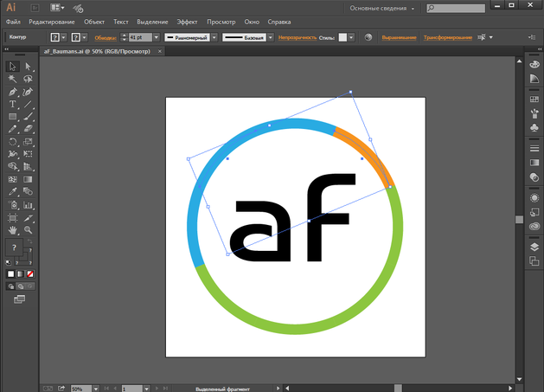The width and height of the screenshot is (544, 392).
Task: Expand the stroke weight 41 pt dropdown
Action: (x=157, y=37)
